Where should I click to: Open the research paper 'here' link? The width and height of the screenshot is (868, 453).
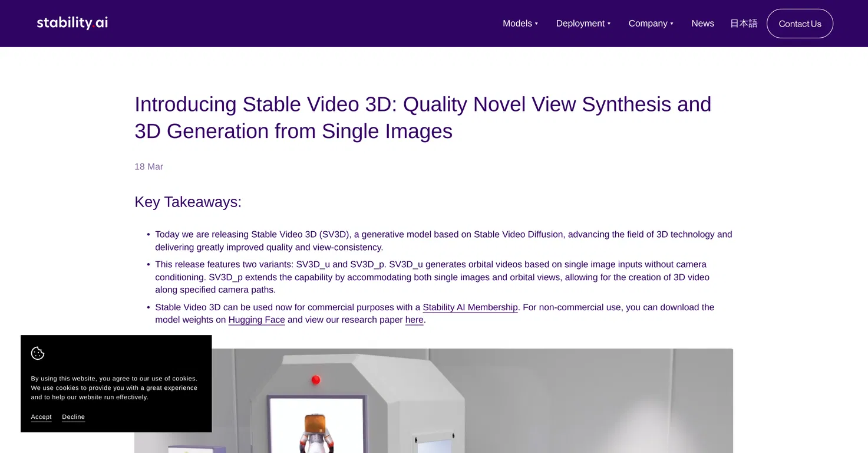point(414,320)
